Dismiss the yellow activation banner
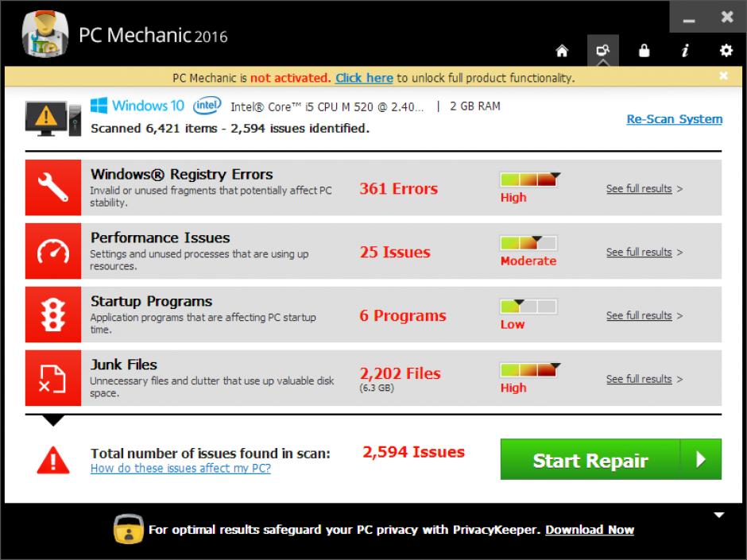 pos(723,75)
